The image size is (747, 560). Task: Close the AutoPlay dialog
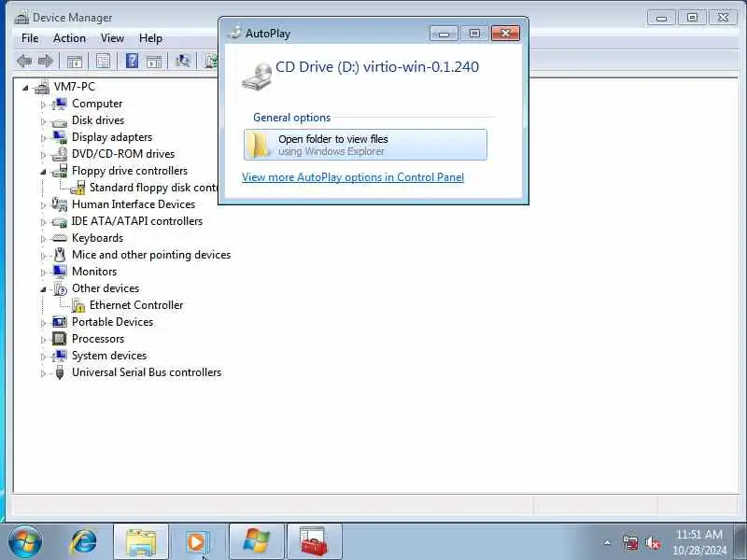coord(505,33)
